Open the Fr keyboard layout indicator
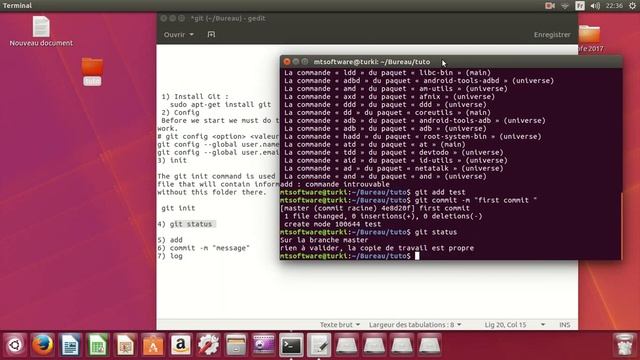The image size is (640, 360). 580,5
